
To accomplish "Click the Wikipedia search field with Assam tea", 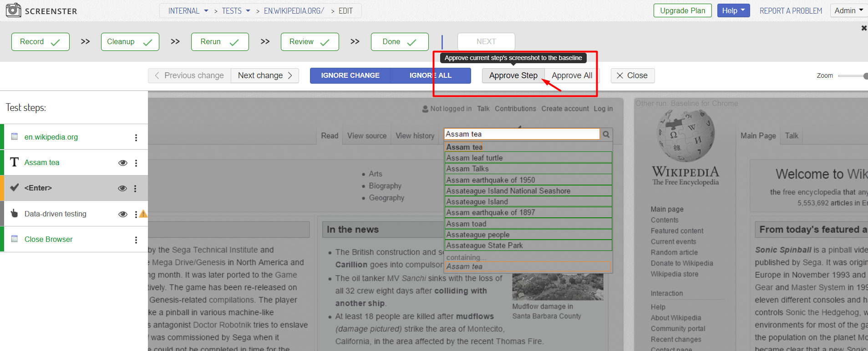I will tap(522, 134).
